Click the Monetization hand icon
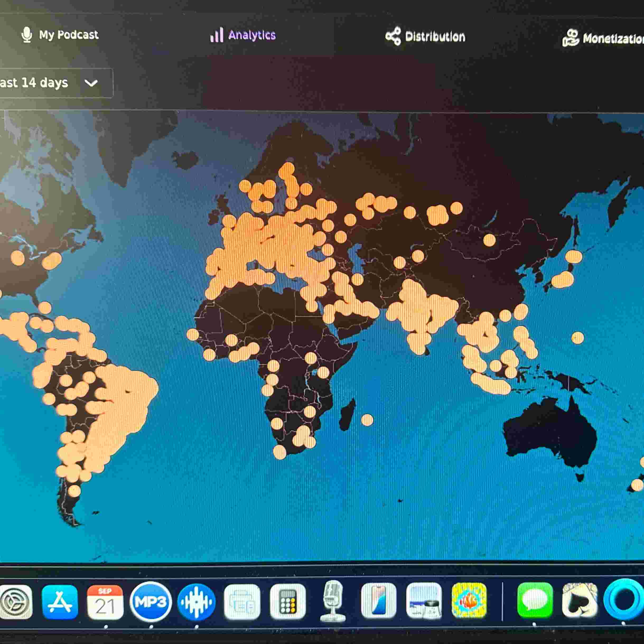The image size is (644, 644). point(571,38)
